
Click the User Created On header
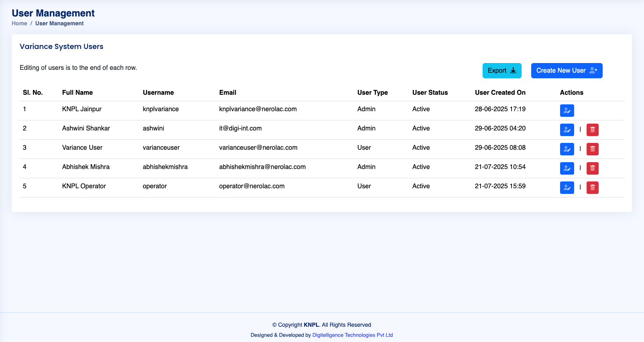pos(500,92)
